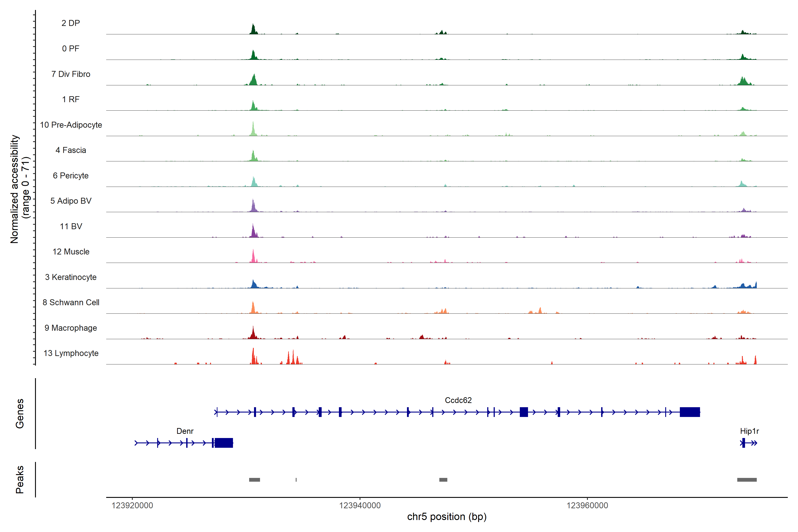Click the Hip1r exon box
Screen dimensions: 798x532
coord(743,443)
